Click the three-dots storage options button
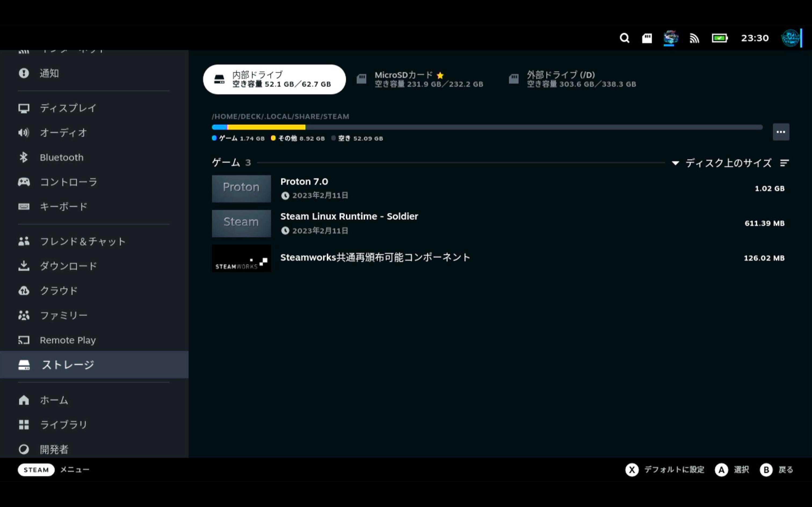The height and width of the screenshot is (507, 812). tap(781, 132)
